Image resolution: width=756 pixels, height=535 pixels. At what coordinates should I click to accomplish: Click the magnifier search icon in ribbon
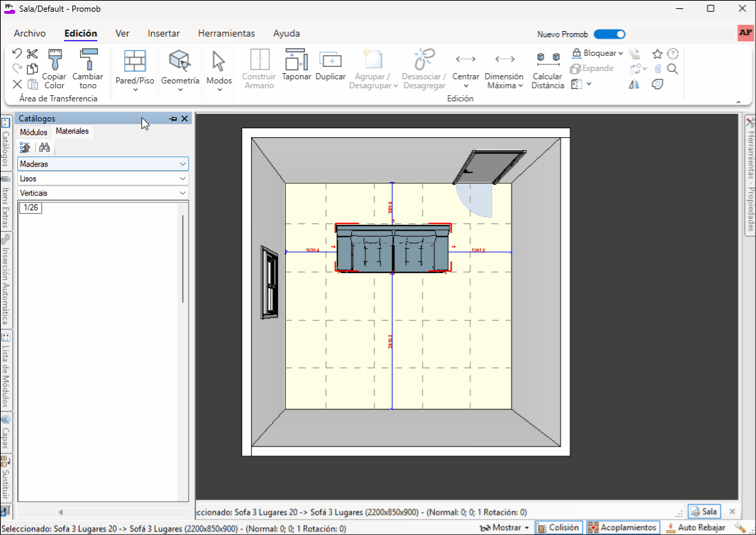pyautogui.click(x=673, y=69)
